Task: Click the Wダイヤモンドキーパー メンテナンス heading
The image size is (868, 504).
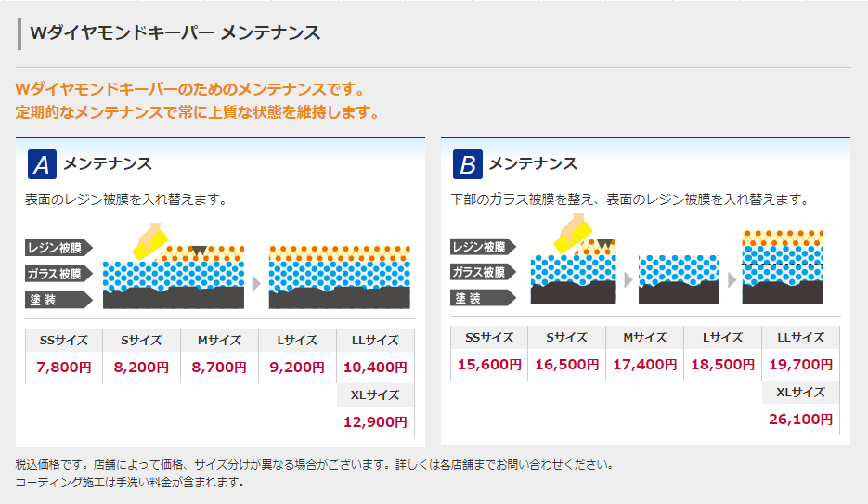Action: (175, 33)
